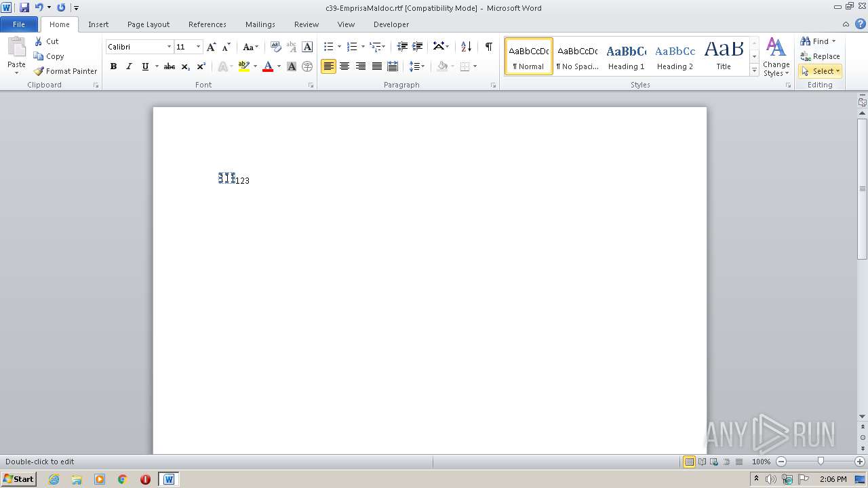Open Replace dialog
The height and width of the screenshot is (488, 868).
820,56
